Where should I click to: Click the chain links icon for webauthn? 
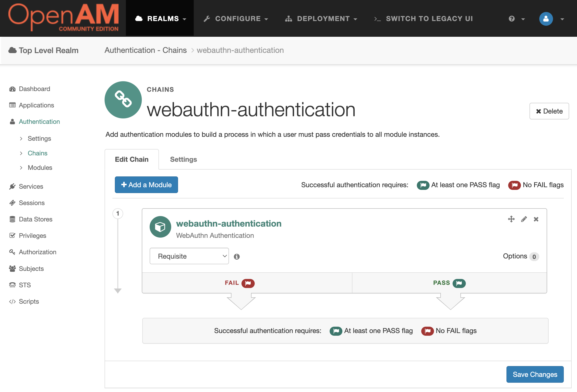[x=123, y=100]
